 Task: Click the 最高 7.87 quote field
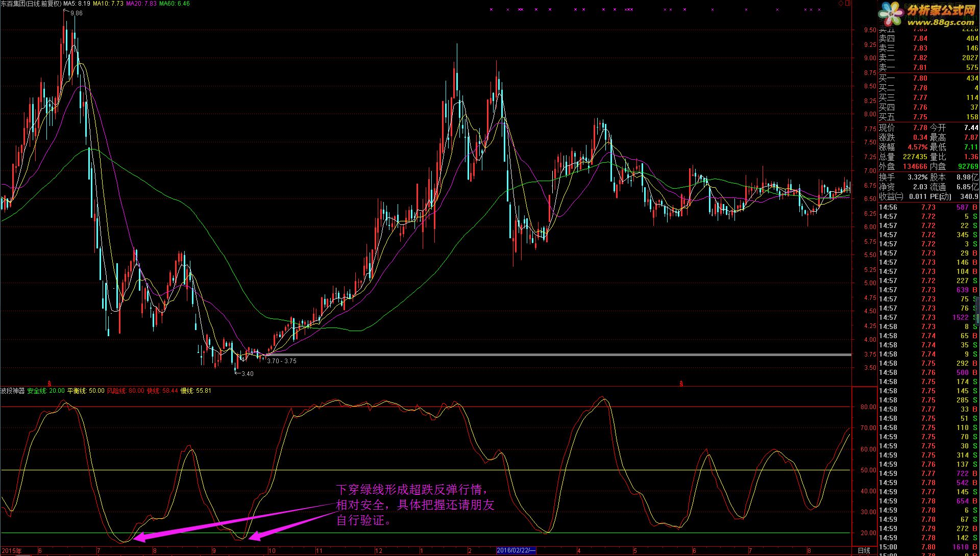point(954,137)
